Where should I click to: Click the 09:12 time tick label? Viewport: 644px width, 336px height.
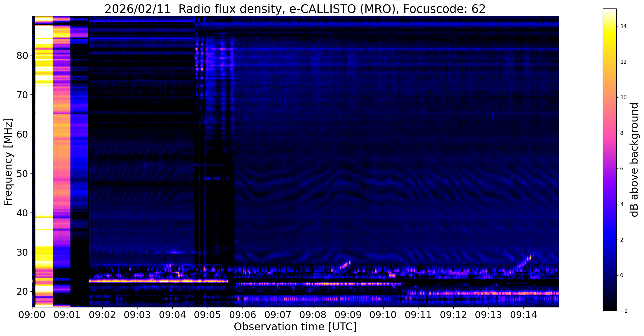[453, 314]
